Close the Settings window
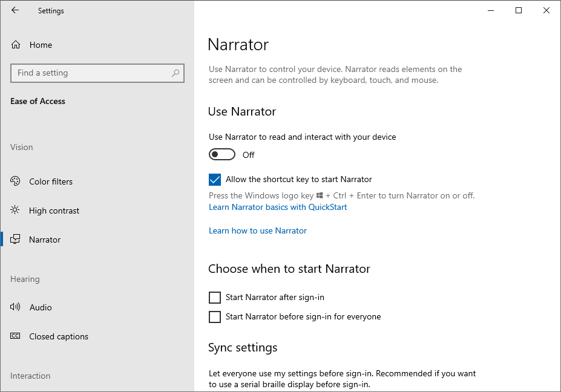The height and width of the screenshot is (392, 561). click(x=546, y=10)
